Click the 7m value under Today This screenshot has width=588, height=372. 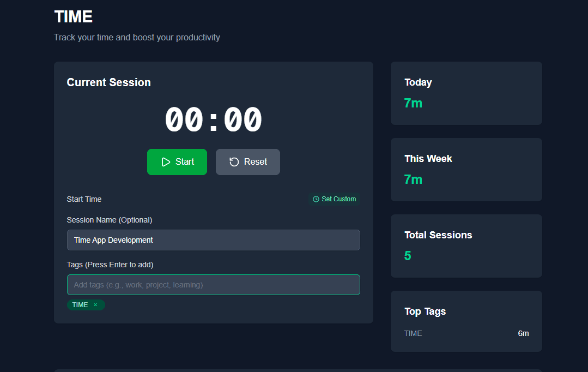(413, 103)
